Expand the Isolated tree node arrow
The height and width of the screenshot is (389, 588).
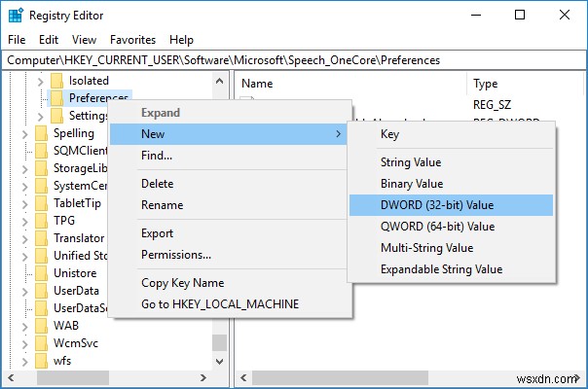click(x=40, y=81)
